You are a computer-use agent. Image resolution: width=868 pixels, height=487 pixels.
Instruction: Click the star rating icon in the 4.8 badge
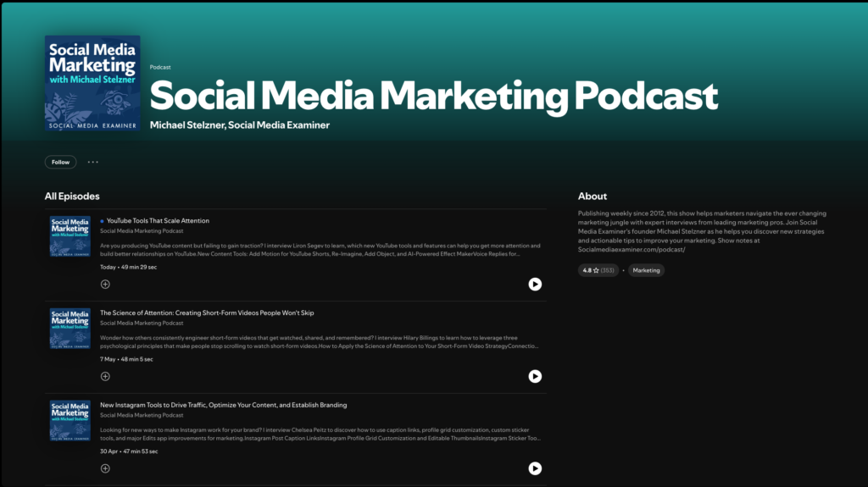596,270
